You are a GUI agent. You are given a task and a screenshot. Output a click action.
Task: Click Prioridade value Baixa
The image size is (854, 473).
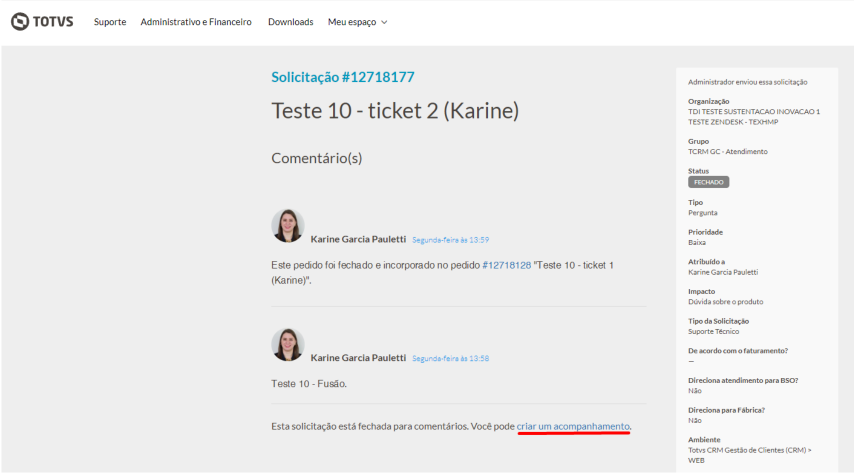point(697,242)
